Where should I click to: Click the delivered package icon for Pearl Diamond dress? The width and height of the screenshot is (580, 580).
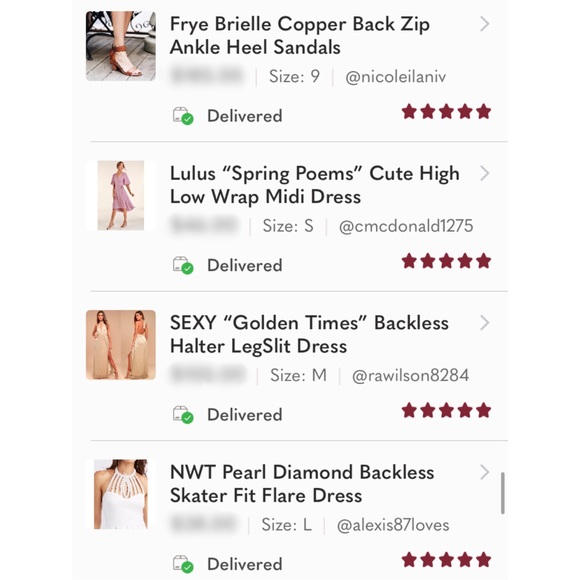coord(183,564)
